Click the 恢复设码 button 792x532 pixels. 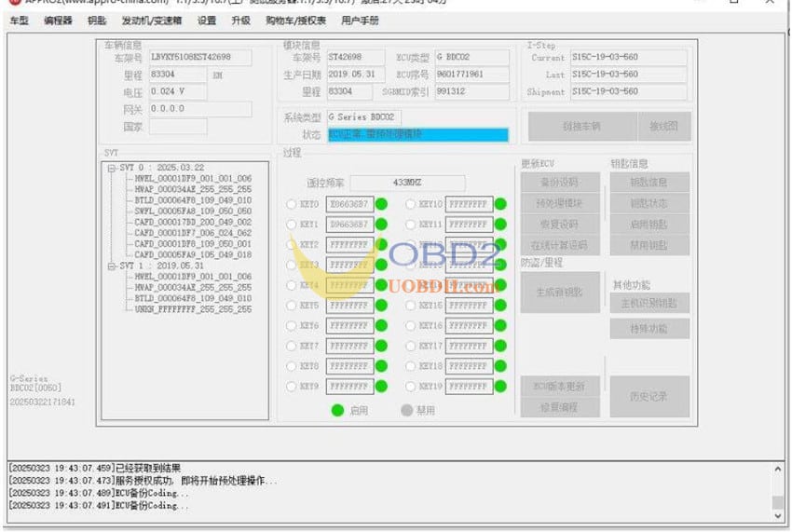(x=560, y=225)
